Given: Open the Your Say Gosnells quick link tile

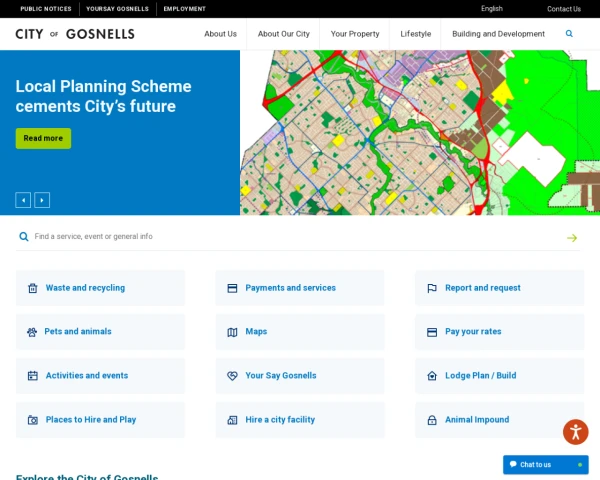Looking at the screenshot, I should point(300,376).
